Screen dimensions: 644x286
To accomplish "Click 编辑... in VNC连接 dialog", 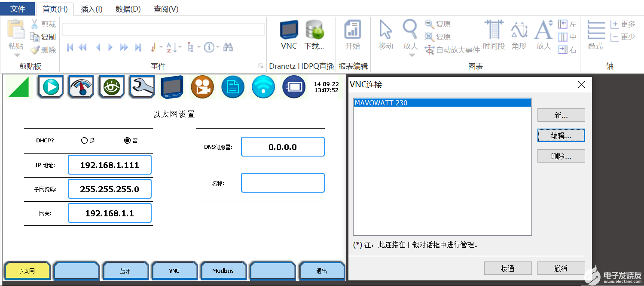I will 561,135.
